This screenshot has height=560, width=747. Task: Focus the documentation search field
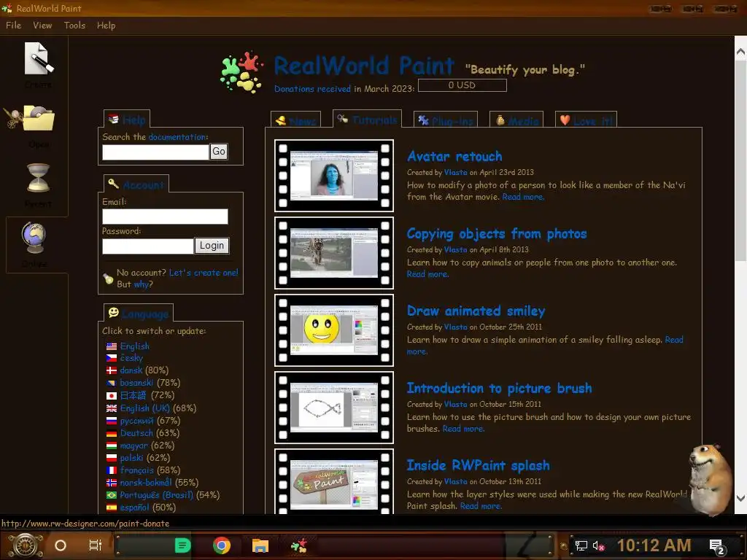[155, 152]
